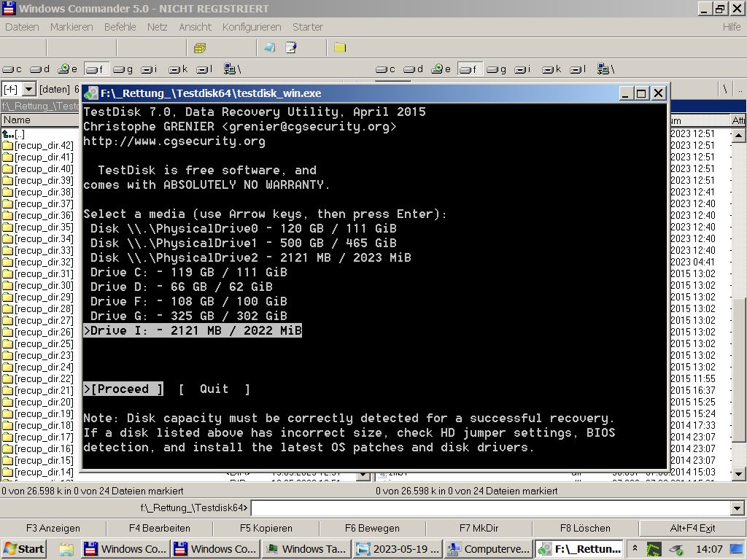This screenshot has height=560, width=747.
Task: Open the Befehle menu
Action: [x=120, y=27]
